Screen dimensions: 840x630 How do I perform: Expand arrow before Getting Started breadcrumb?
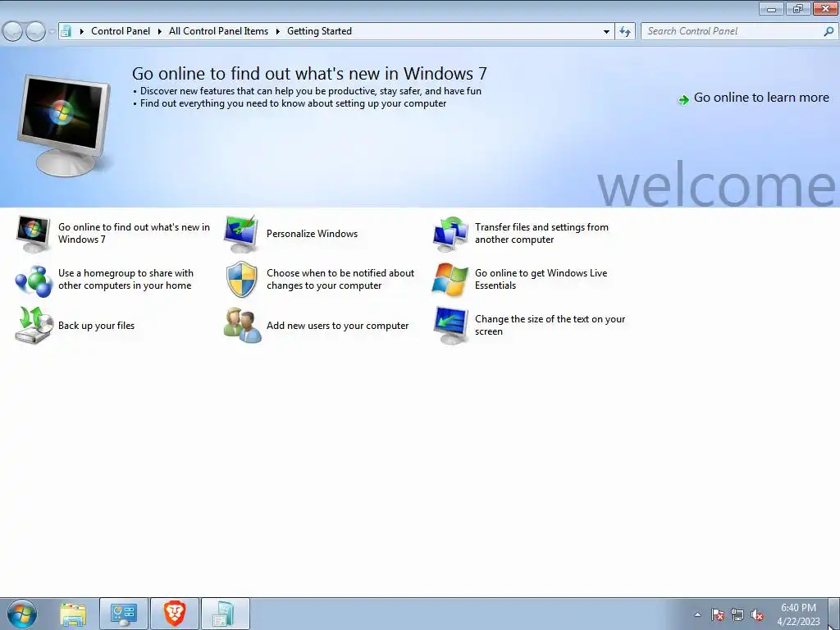pos(277,31)
